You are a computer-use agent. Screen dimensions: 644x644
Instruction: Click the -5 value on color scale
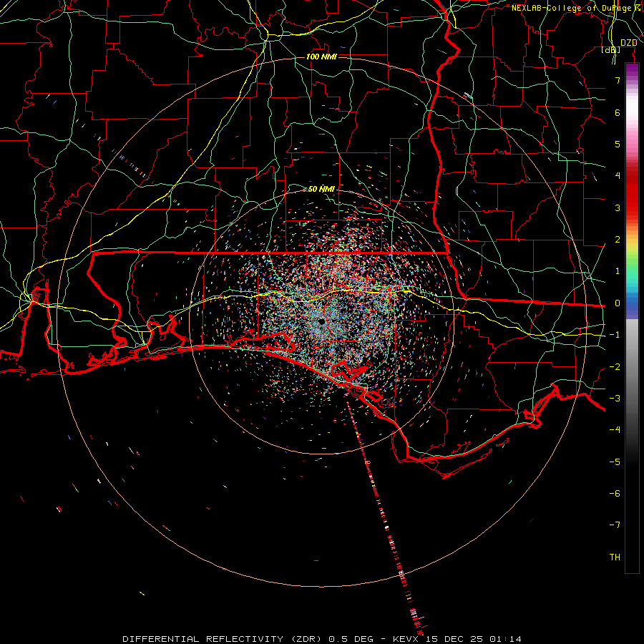click(615, 462)
